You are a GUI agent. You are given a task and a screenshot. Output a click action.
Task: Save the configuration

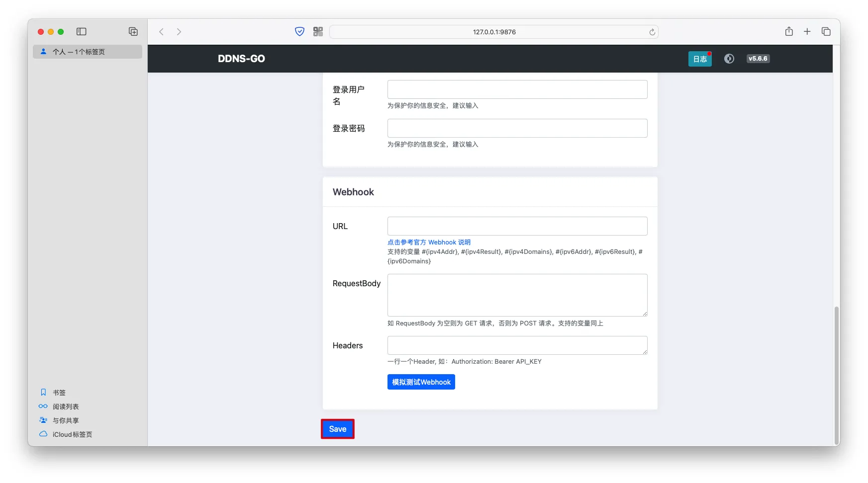(338, 429)
